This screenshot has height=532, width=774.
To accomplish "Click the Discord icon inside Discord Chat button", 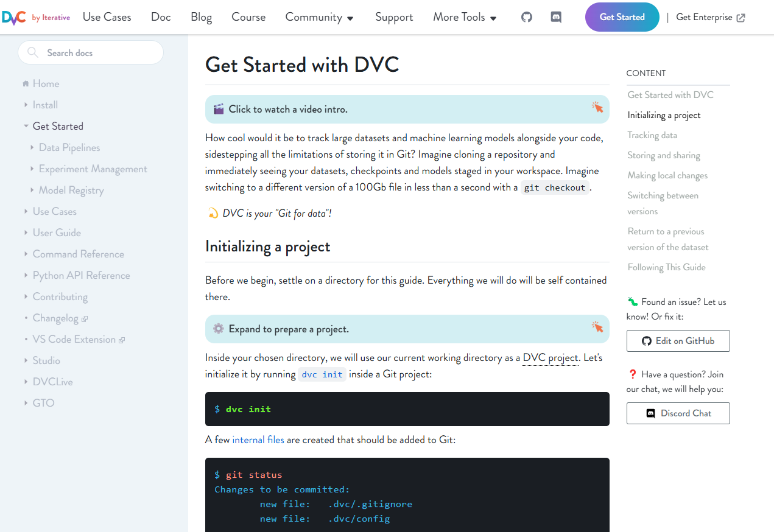I will [x=651, y=413].
